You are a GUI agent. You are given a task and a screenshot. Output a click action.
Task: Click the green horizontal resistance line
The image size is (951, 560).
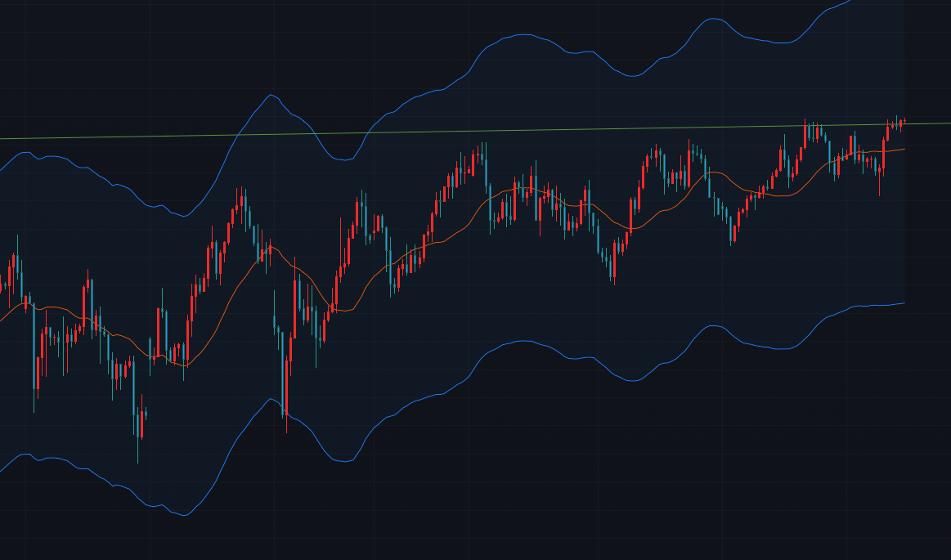click(x=491, y=131)
